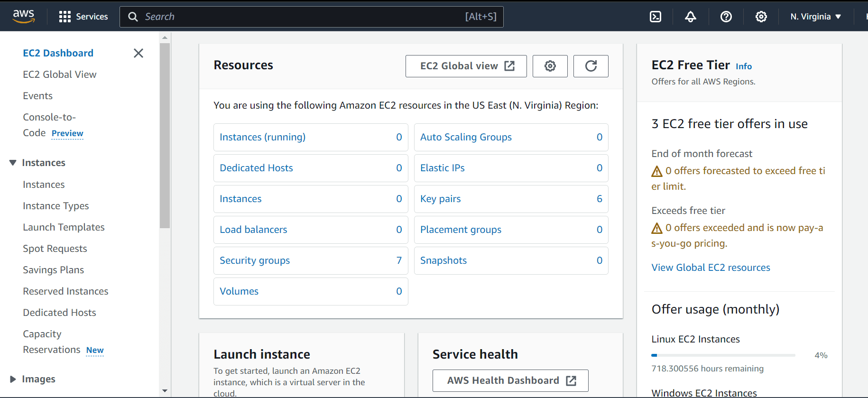Click the 'Service health' heading
Screen dimensions: 868x398
(475, 354)
